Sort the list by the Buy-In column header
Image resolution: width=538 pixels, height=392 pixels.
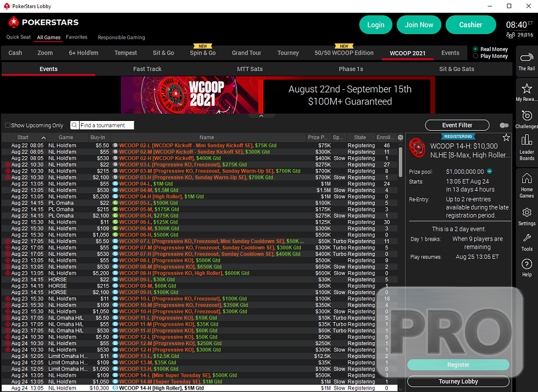coord(98,137)
